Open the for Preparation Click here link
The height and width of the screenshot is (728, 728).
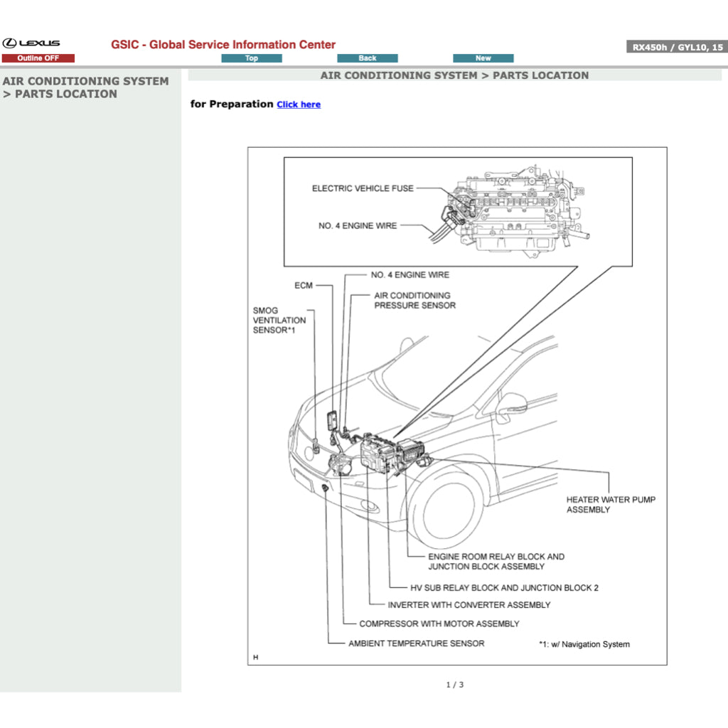click(298, 105)
